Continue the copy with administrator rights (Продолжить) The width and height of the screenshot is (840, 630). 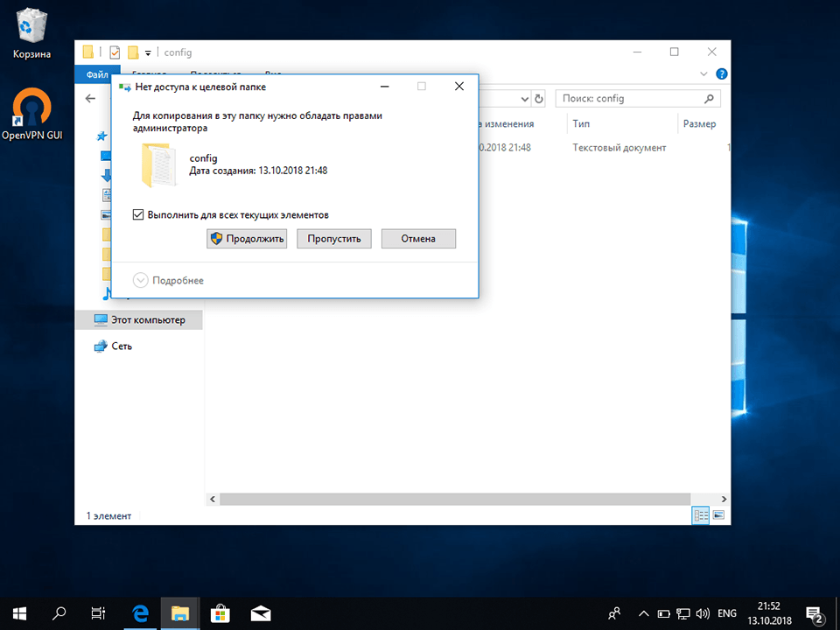pyautogui.click(x=247, y=238)
